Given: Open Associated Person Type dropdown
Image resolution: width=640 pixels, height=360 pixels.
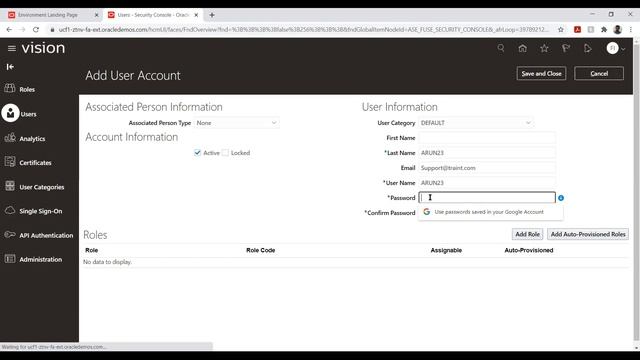Looking at the screenshot, I should coord(236,123).
